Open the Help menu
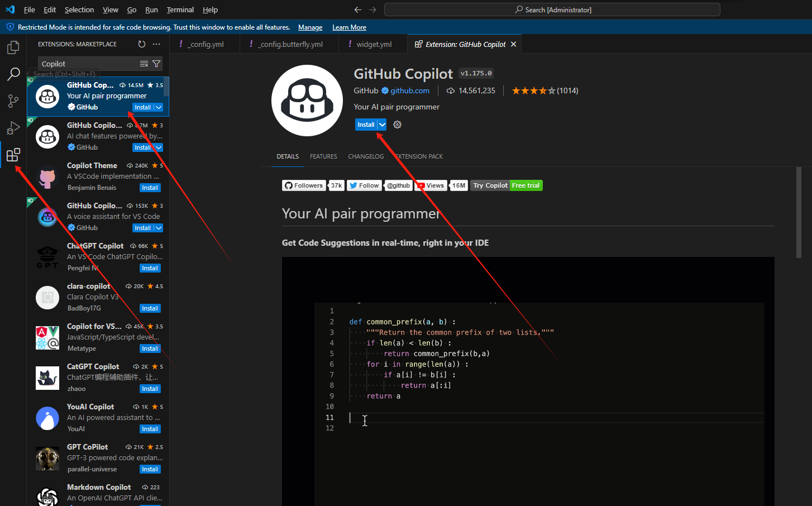The width and height of the screenshot is (812, 506). [210, 9]
